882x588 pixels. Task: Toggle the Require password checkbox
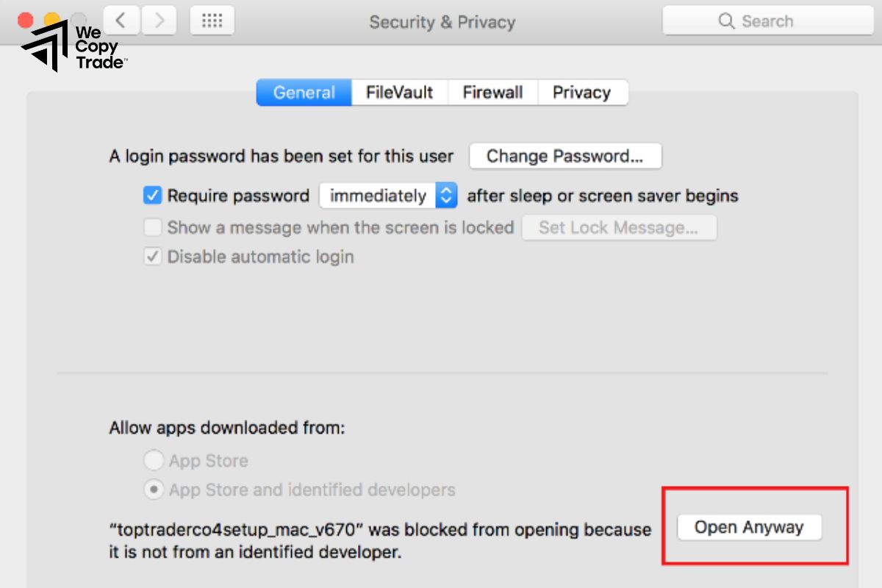point(153,196)
